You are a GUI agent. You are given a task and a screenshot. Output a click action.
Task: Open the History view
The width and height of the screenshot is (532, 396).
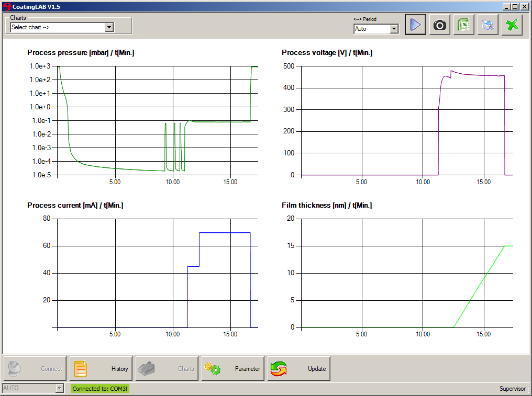point(101,369)
